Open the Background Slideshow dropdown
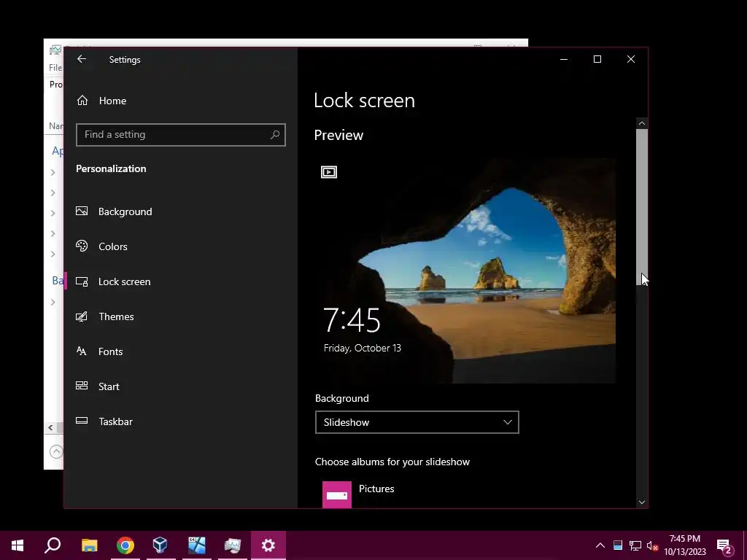This screenshot has width=747, height=560. [417, 422]
